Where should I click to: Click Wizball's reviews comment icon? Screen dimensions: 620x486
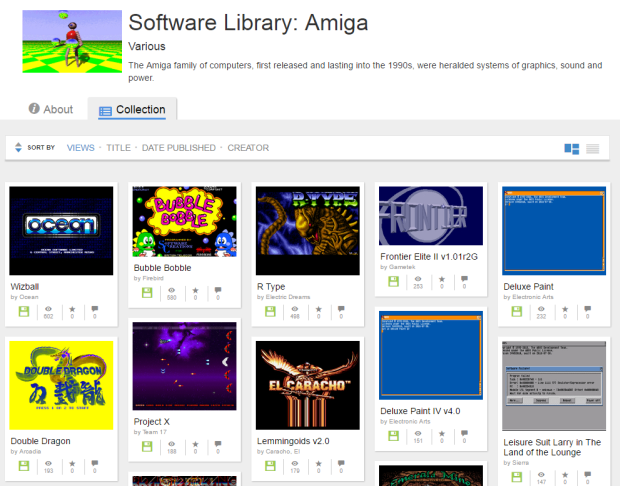pos(95,309)
